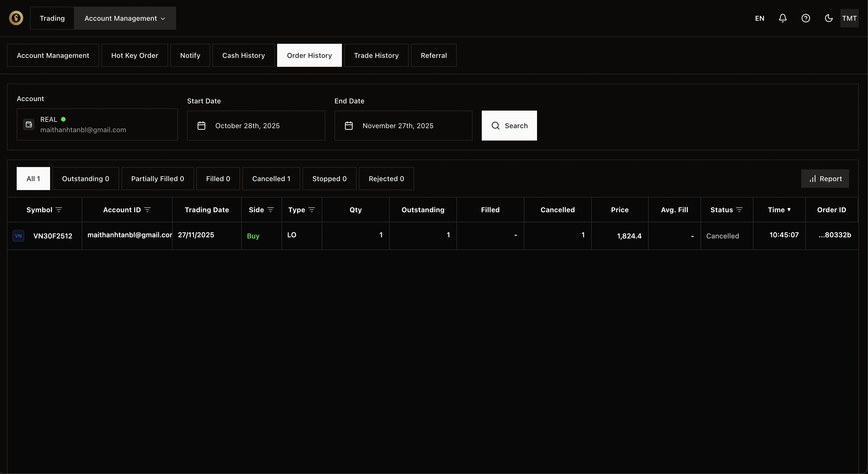Switch to the Notify tab
Viewport: 868px width, 474px height.
click(x=190, y=55)
